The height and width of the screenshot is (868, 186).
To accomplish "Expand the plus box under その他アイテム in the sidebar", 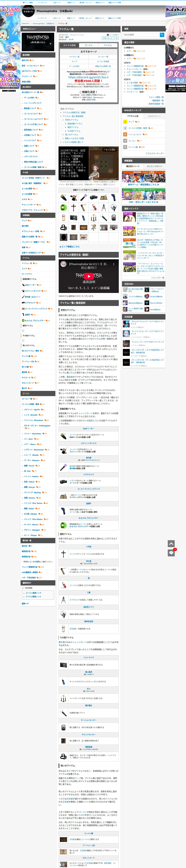I will click(x=23, y=341).
